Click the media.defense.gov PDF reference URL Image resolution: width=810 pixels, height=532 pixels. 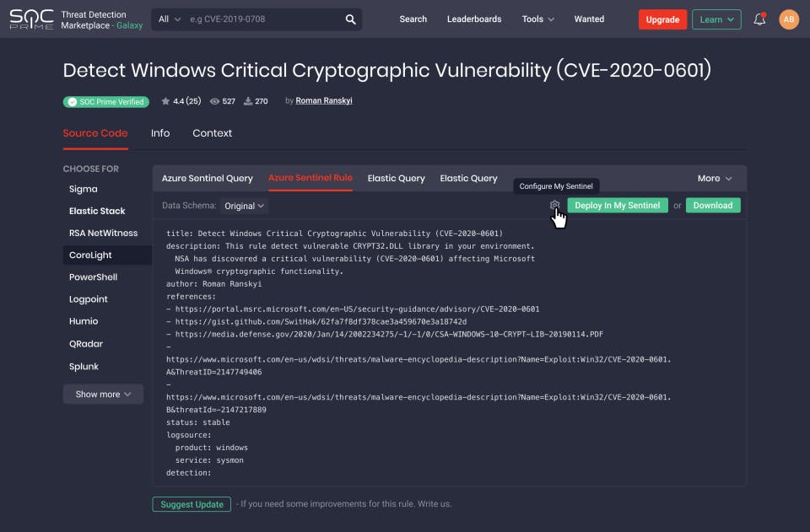point(389,335)
